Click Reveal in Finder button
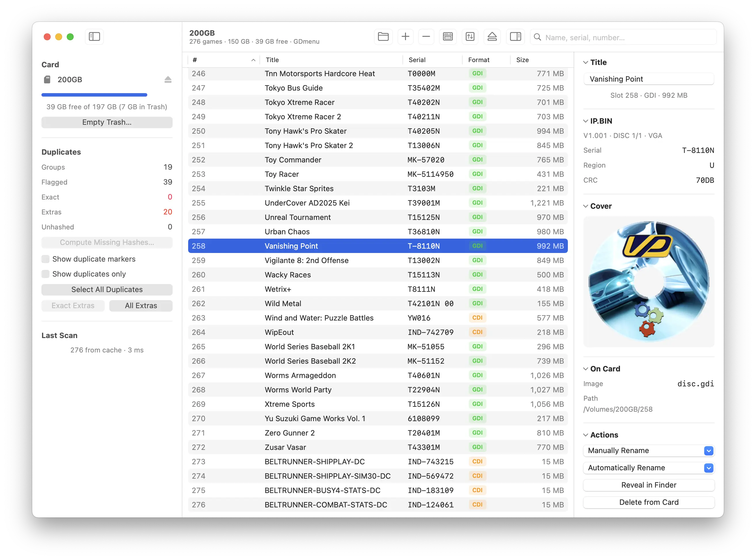This screenshot has height=560, width=756. click(x=648, y=485)
